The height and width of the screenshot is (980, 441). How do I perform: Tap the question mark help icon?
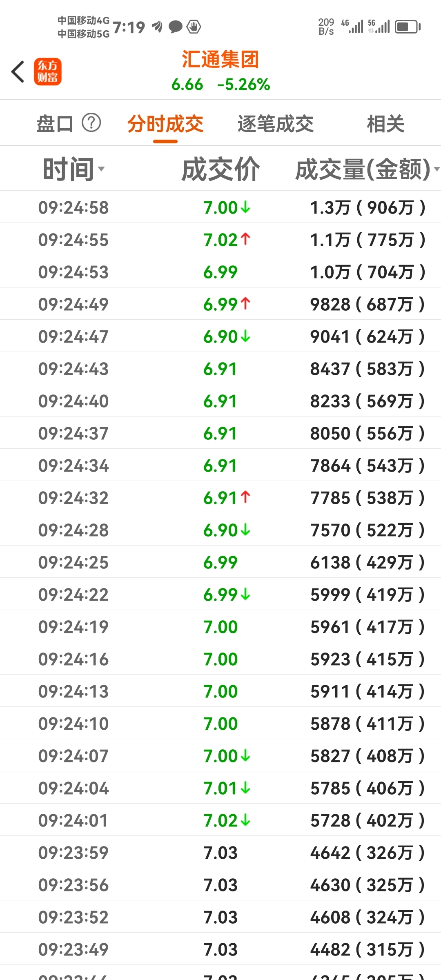[x=91, y=122]
